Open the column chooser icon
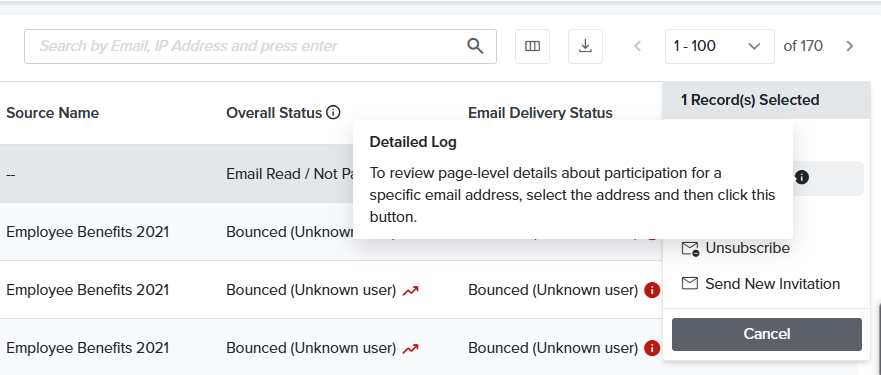This screenshot has width=881, height=375. 532,46
